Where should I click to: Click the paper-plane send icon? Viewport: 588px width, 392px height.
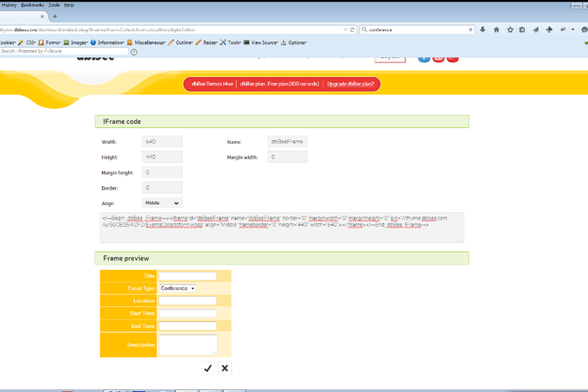pyautogui.click(x=536, y=29)
